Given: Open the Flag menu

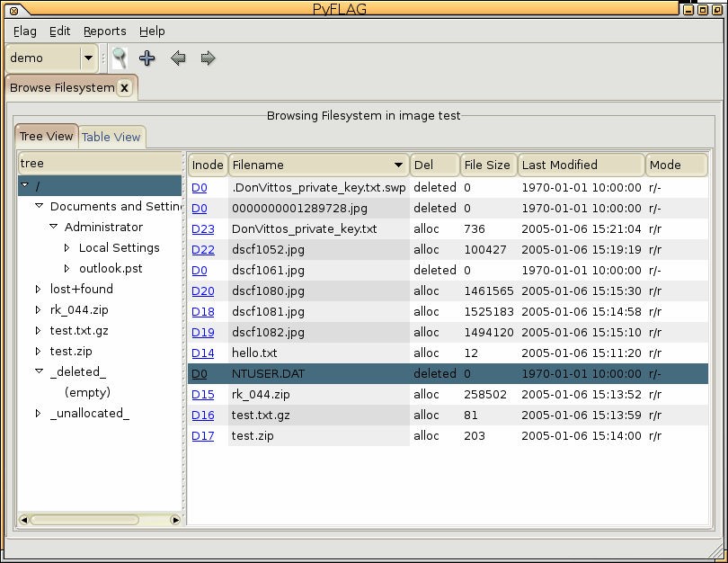Looking at the screenshot, I should coord(25,31).
